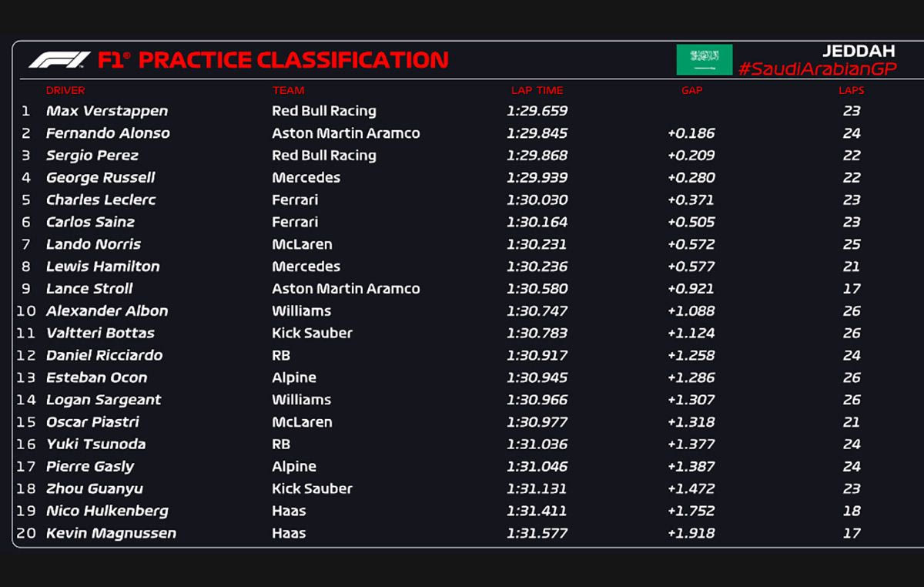
Task: Select the DRIVER column header
Action: pos(65,90)
